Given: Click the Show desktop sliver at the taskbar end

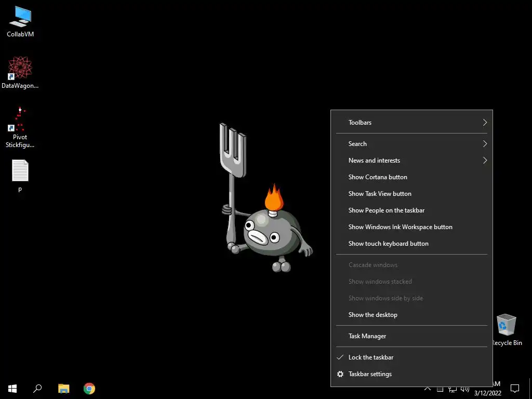Looking at the screenshot, I should [530, 389].
